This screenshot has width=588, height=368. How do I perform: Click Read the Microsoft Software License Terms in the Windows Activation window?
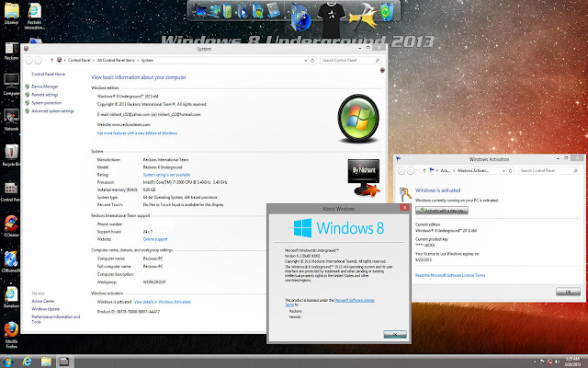(x=450, y=275)
